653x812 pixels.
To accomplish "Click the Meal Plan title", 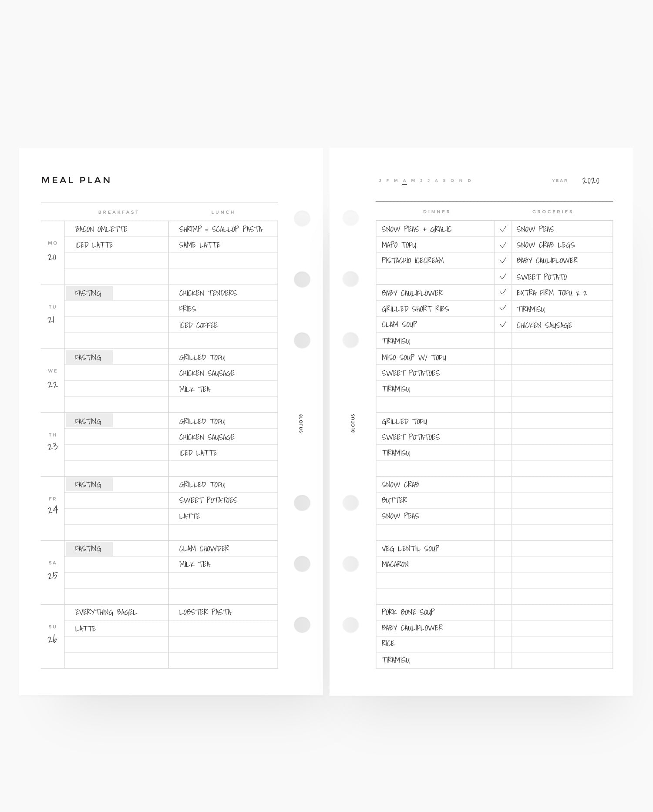I will tap(76, 180).
